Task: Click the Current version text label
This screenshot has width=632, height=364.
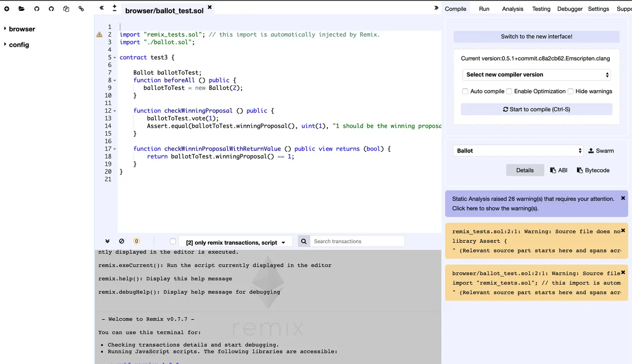Action: [x=535, y=58]
